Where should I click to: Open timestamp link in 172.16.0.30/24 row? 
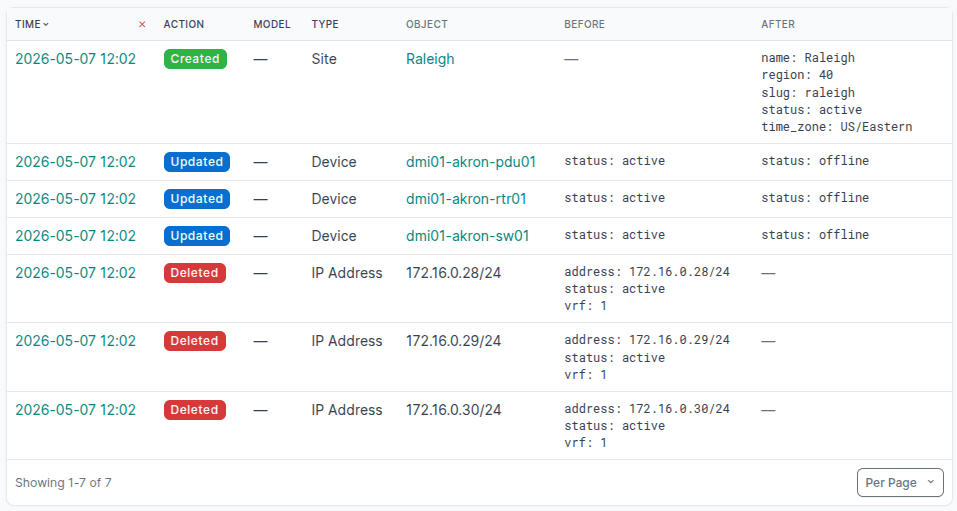[76, 410]
